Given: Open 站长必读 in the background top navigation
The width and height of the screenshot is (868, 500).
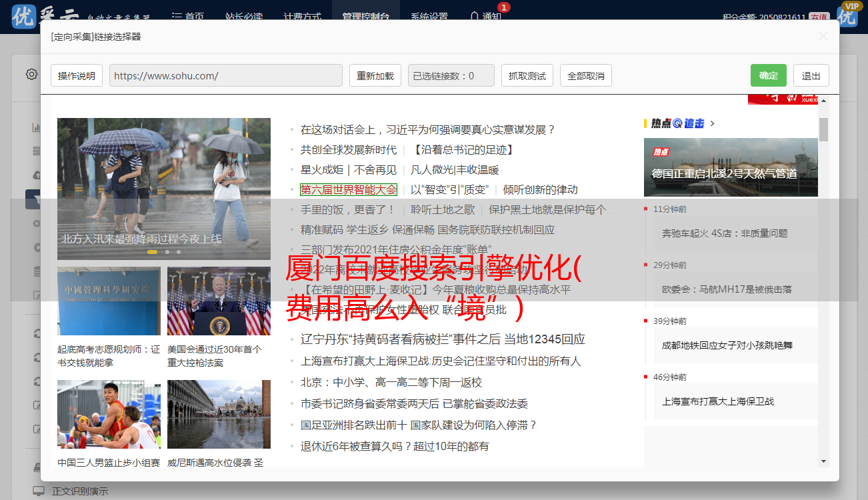Looking at the screenshot, I should click(244, 16).
